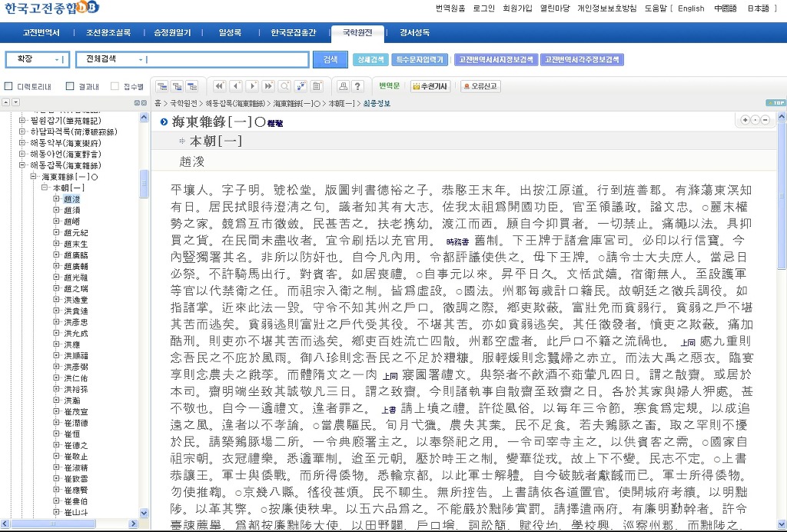Click the 오류신고 button

480,86
